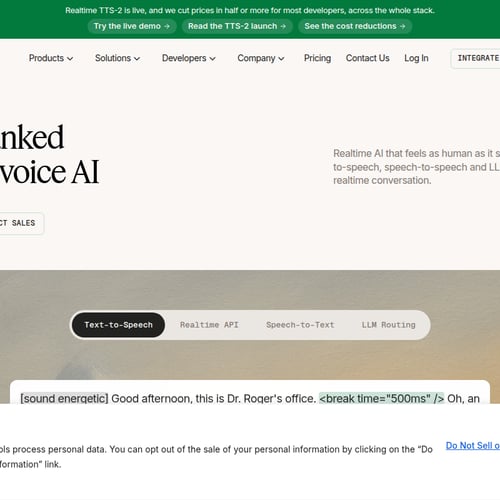Switch to the Speech-to-Text tab
500x500 pixels.
300,325
